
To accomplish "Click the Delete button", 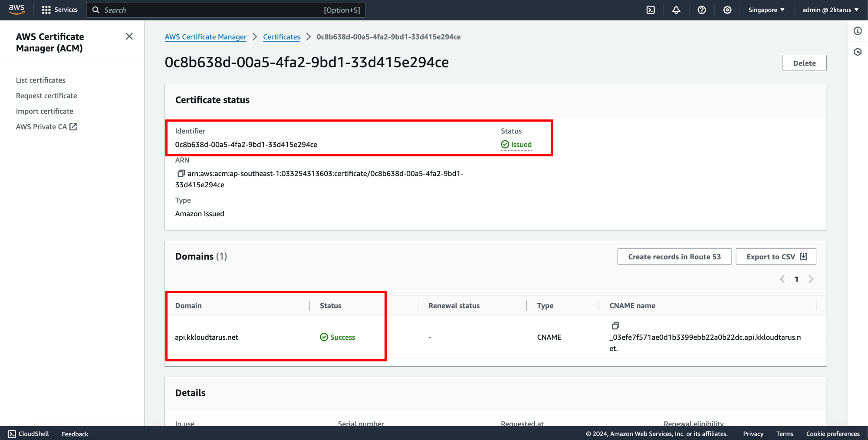I will (804, 63).
